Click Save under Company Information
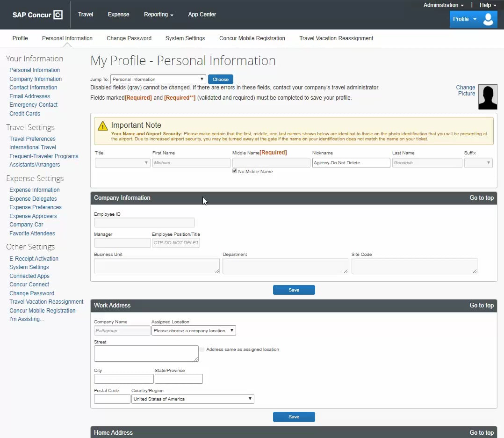The image size is (504, 438). tap(294, 290)
